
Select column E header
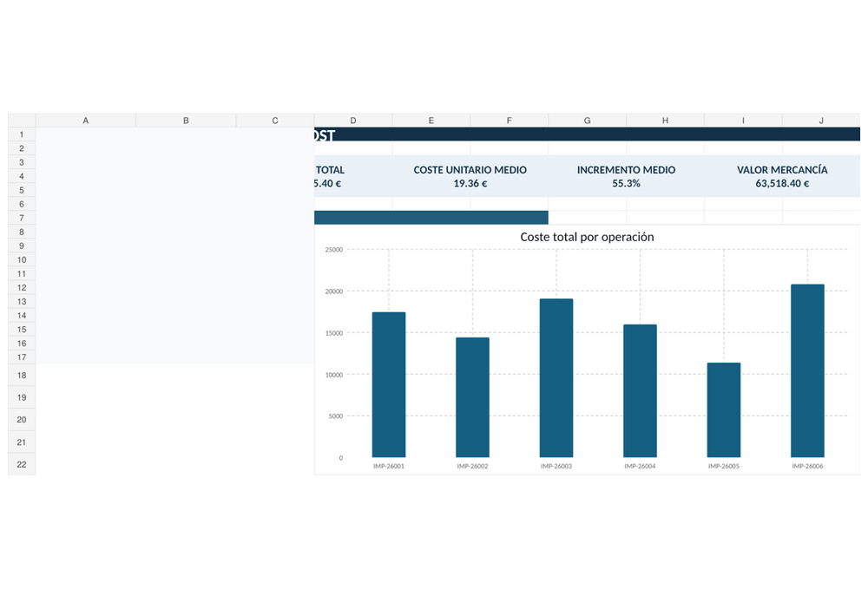click(431, 120)
